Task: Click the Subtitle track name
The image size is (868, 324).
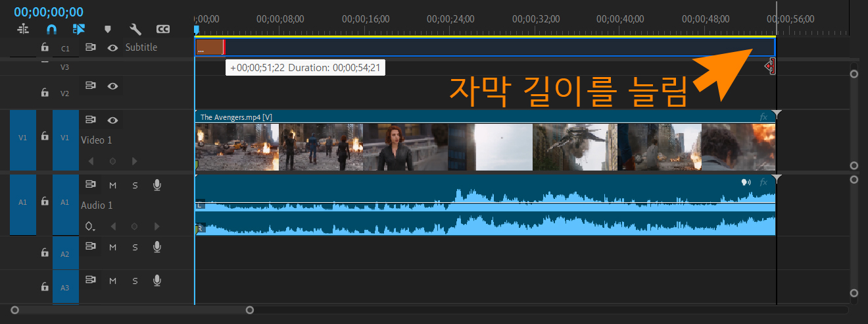Action: 141,47
